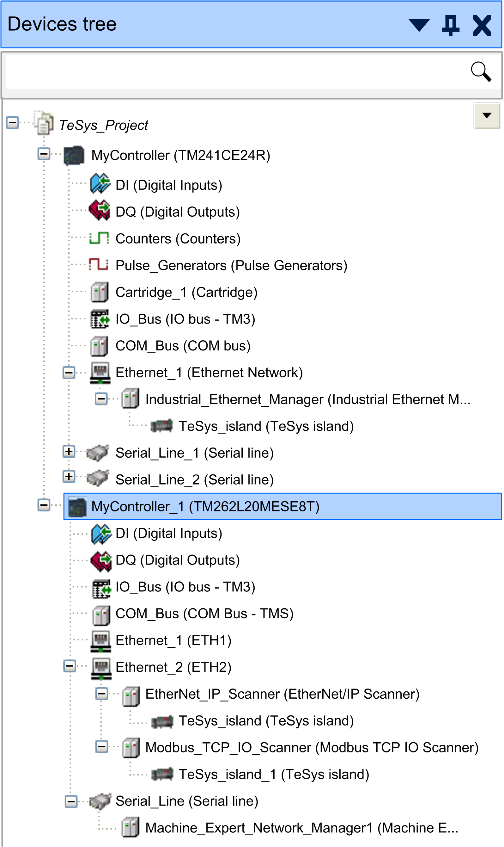
Task: Click the IO_Bus icon under MyController TM241CE24R
Action: tap(100, 319)
